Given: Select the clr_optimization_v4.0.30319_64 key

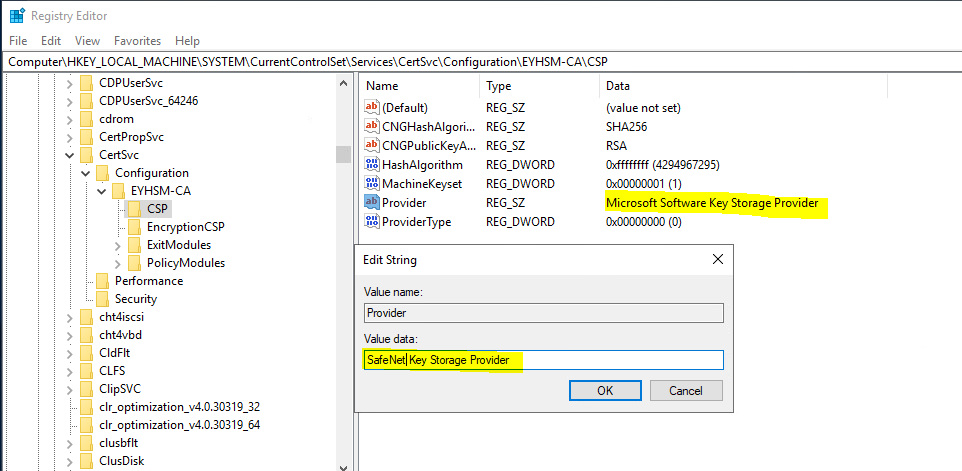Looking at the screenshot, I should pos(179,425).
